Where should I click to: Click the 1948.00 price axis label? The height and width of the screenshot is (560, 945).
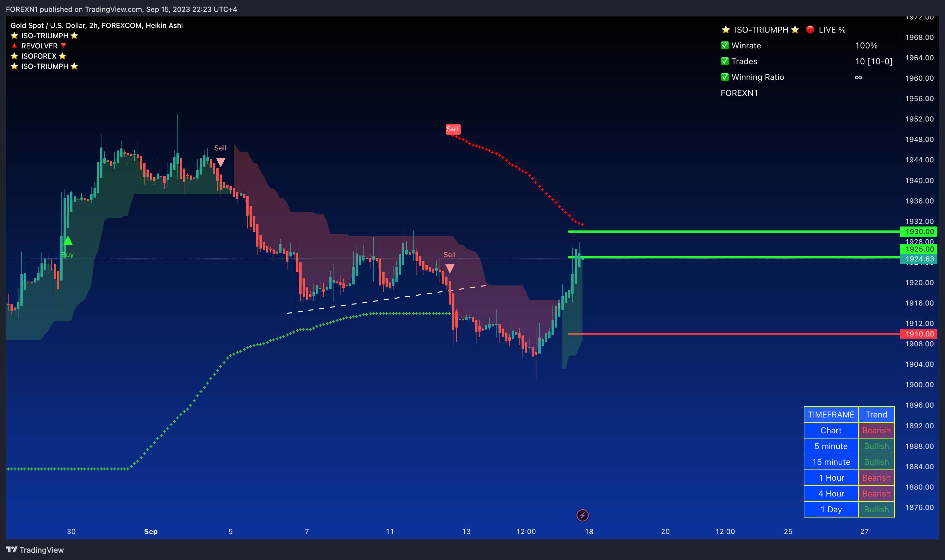click(919, 139)
